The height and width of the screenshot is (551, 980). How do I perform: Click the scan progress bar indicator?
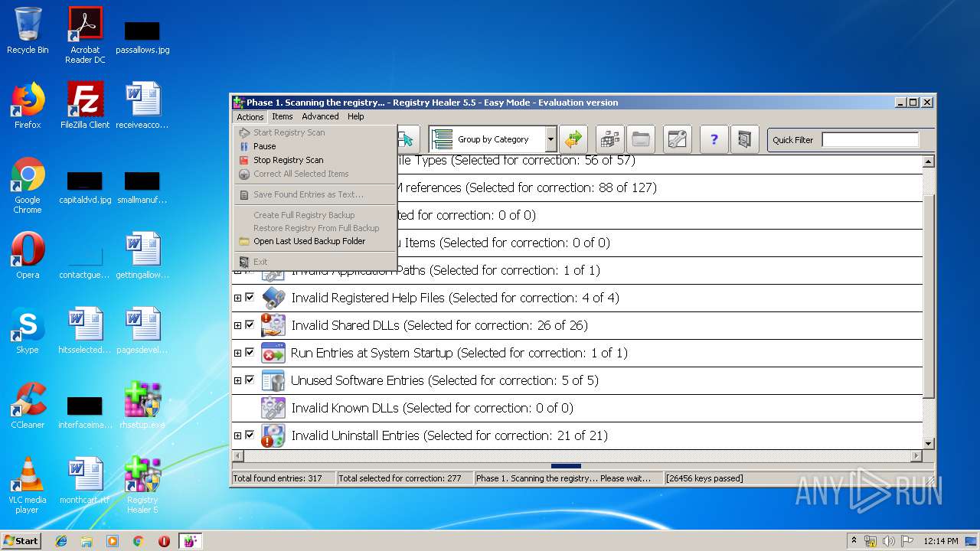pyautogui.click(x=566, y=466)
